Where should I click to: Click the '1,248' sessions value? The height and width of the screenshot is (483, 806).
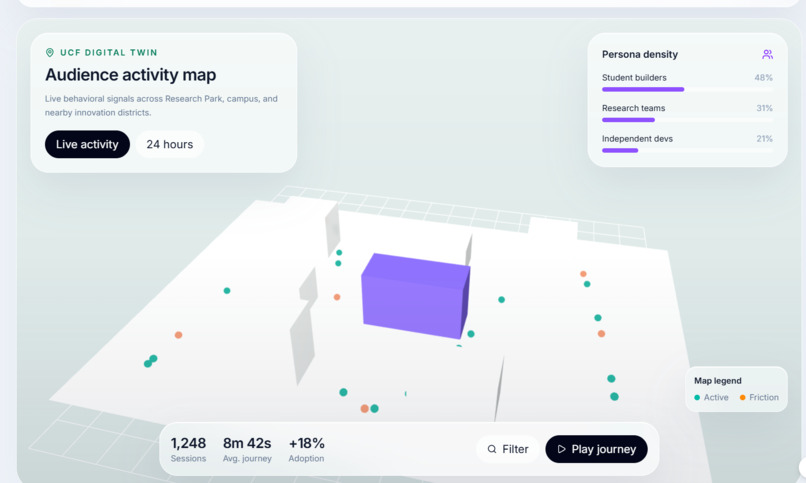(x=188, y=443)
